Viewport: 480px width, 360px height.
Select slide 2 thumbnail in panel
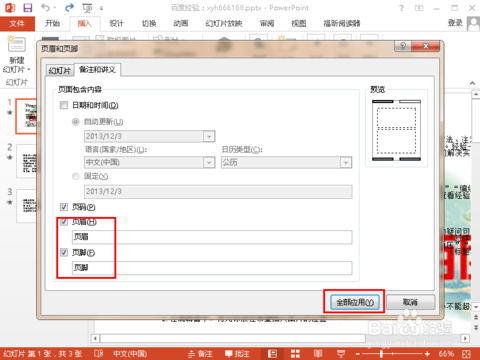(26, 161)
